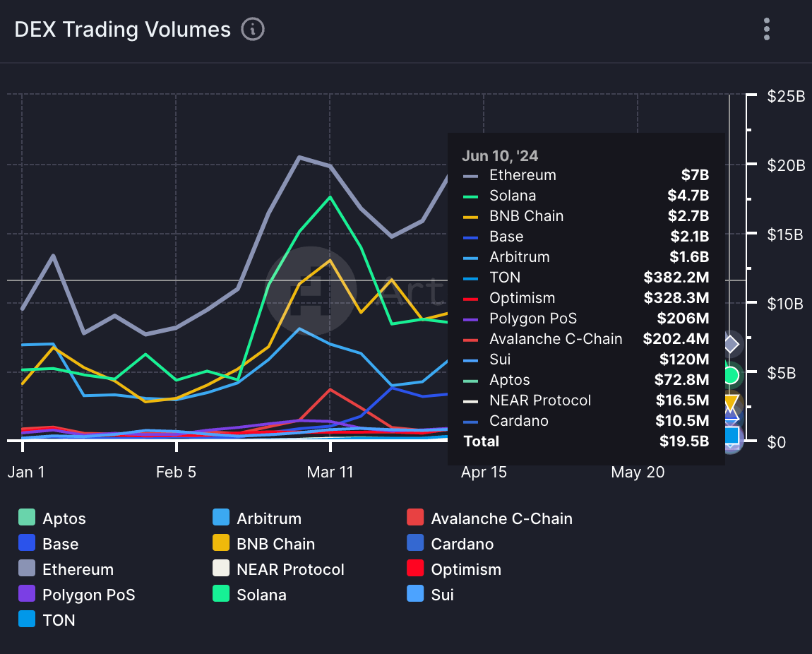Open the DEX Trading Volumes info icon
The width and height of the screenshot is (812, 654).
click(253, 30)
